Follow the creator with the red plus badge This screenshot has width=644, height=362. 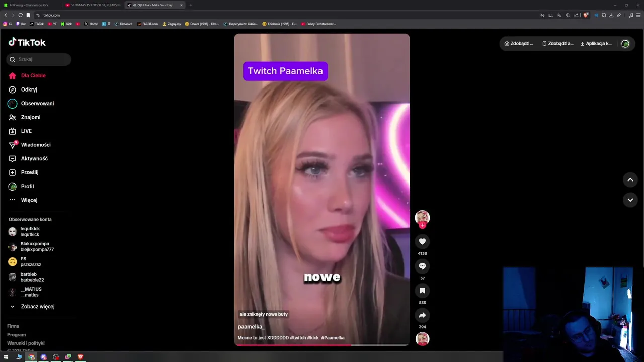click(422, 226)
